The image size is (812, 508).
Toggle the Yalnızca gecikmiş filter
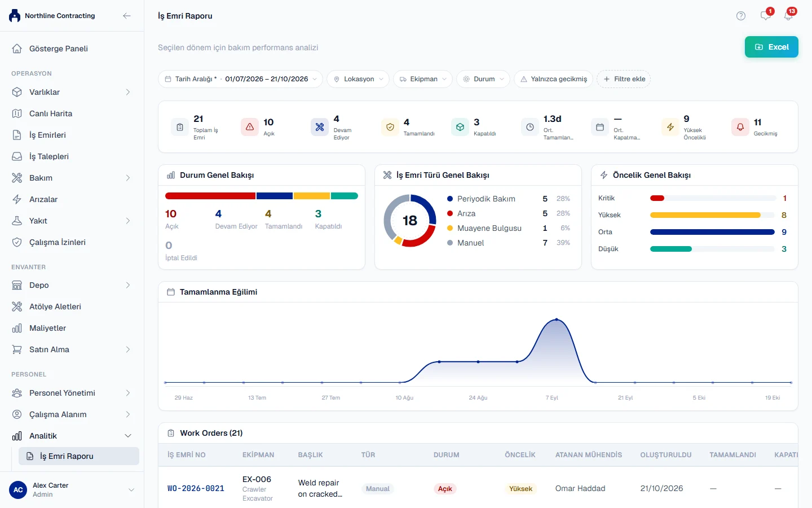pos(553,79)
